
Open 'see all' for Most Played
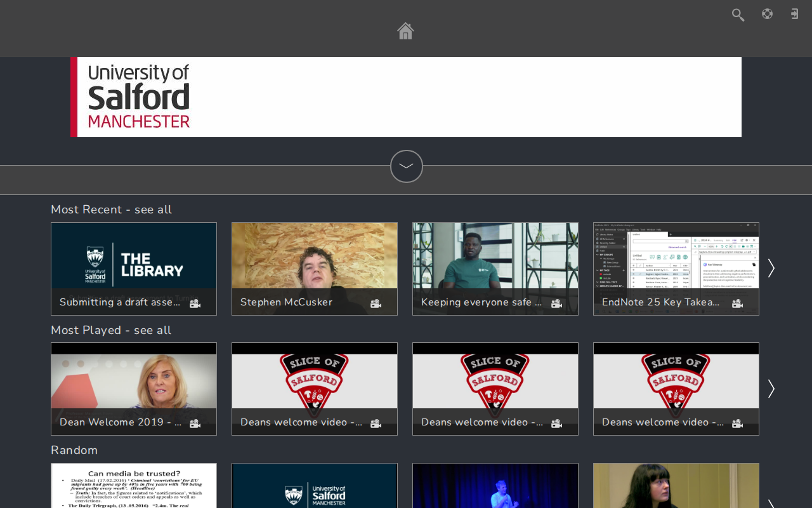click(152, 330)
